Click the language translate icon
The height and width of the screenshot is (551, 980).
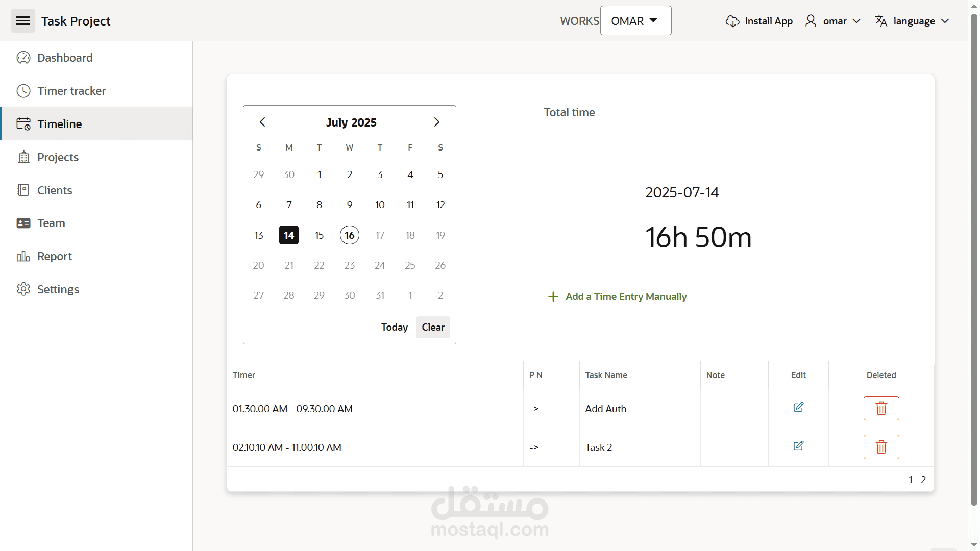click(x=881, y=21)
